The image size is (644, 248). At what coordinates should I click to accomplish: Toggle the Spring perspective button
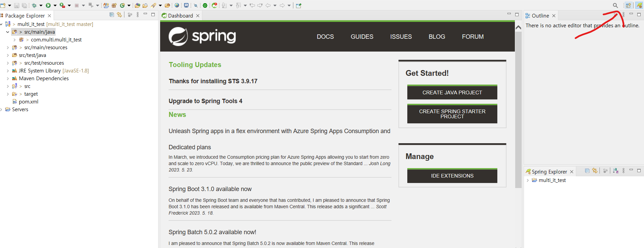(639, 5)
